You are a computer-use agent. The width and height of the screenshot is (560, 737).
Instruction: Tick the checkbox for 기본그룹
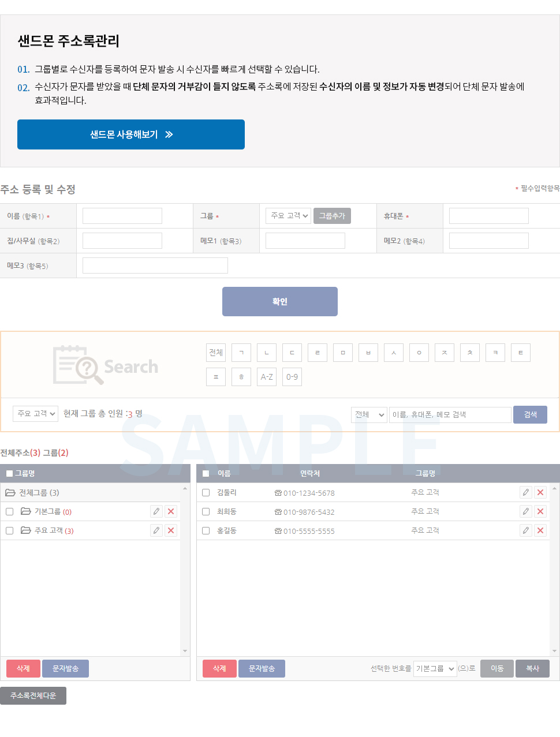click(9, 511)
